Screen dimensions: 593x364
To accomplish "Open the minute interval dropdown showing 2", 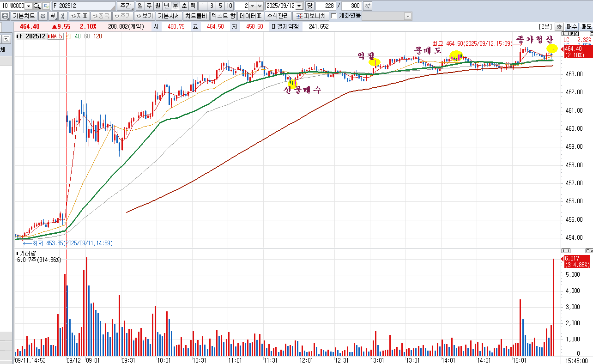I will [252, 6].
